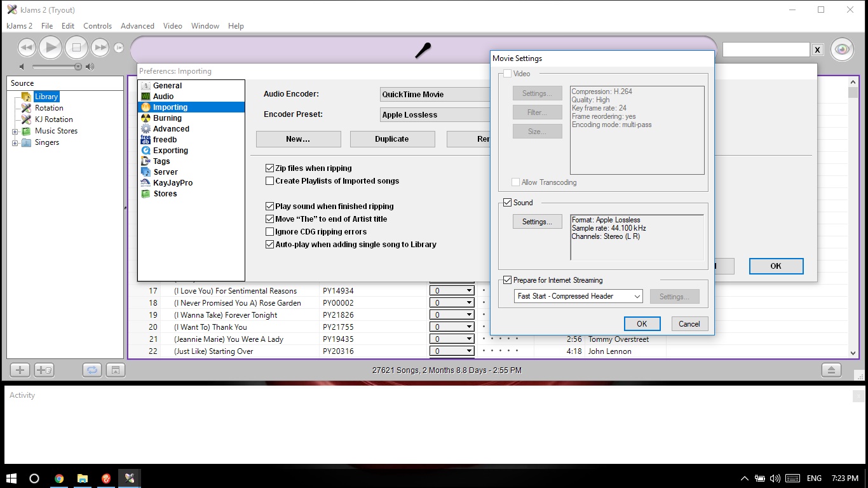868x488 pixels.
Task: Expand the Music Stores tree node
Action: (x=15, y=132)
